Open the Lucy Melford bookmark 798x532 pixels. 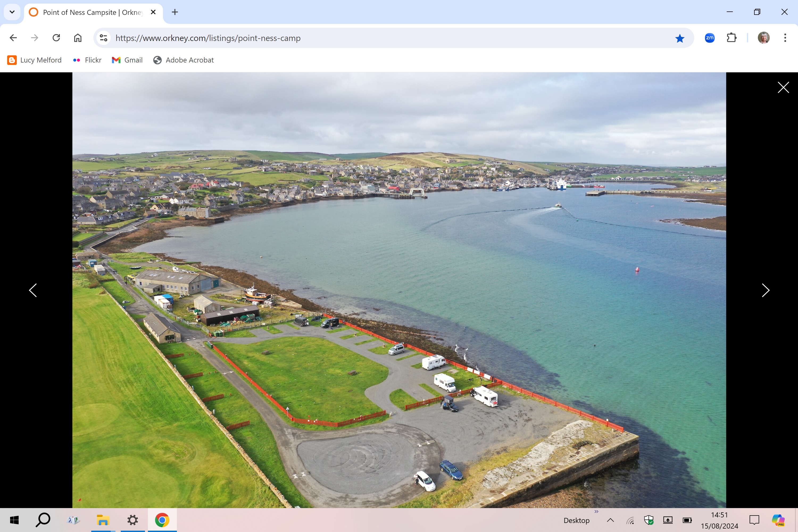pyautogui.click(x=35, y=60)
